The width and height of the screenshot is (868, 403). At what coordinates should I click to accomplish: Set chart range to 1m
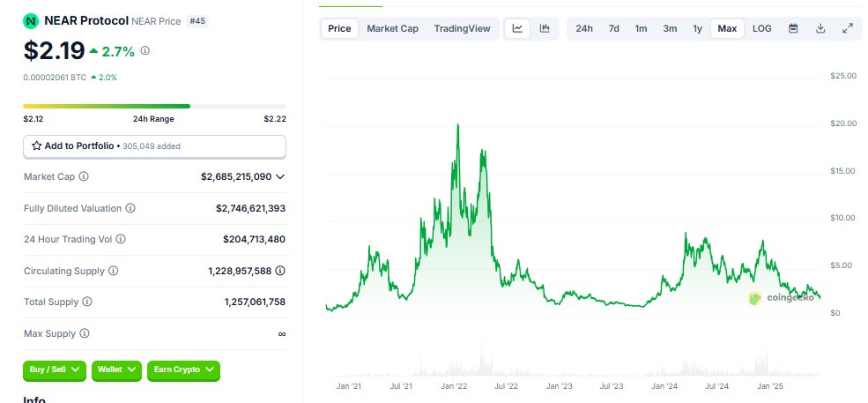641,28
